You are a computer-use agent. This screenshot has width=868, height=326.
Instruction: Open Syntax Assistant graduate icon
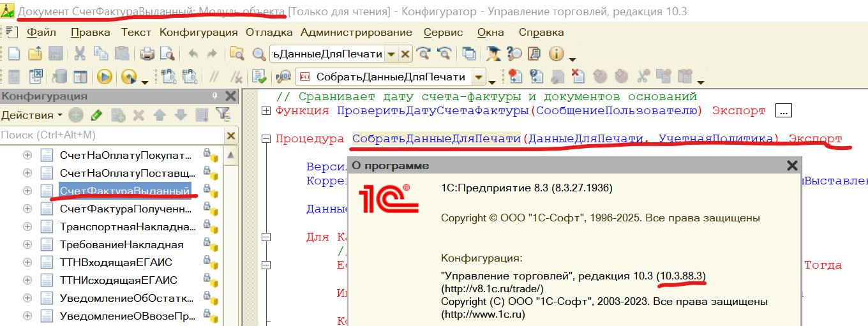(493, 54)
